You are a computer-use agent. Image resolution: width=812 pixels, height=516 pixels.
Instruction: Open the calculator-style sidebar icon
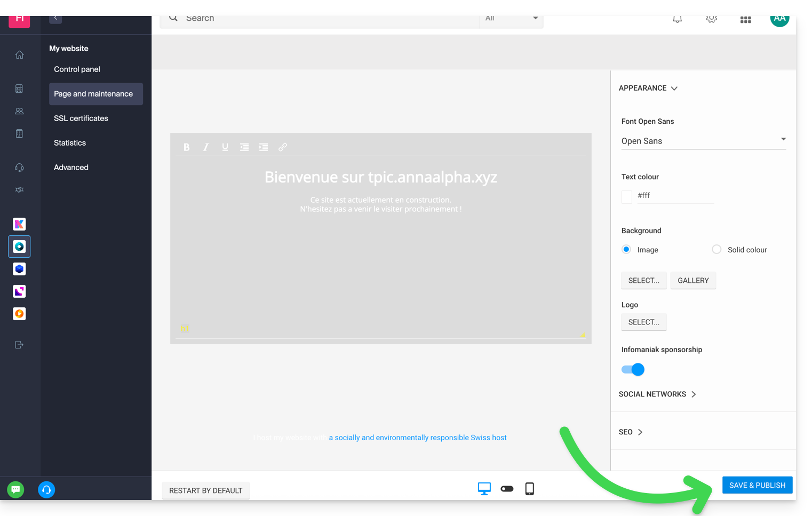(x=19, y=89)
